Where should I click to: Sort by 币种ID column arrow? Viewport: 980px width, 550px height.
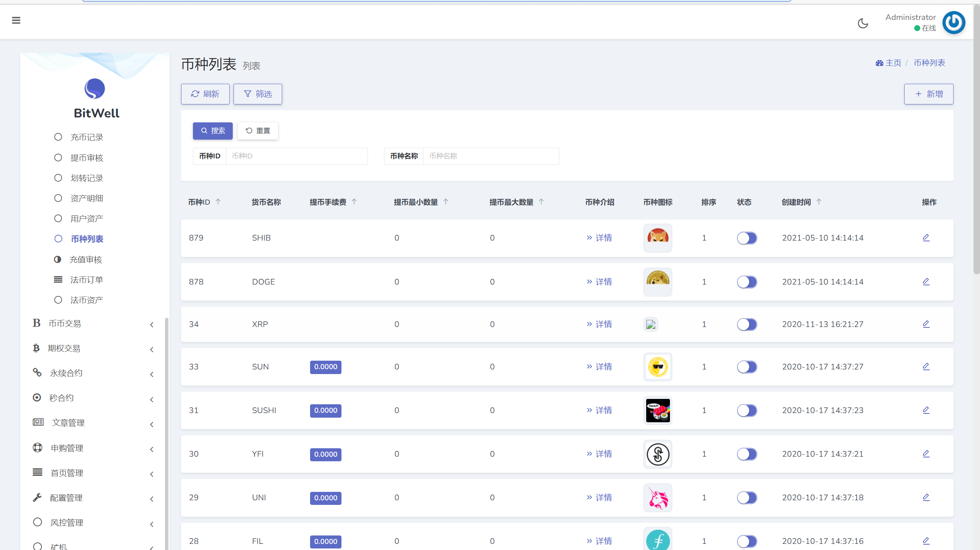[218, 202]
